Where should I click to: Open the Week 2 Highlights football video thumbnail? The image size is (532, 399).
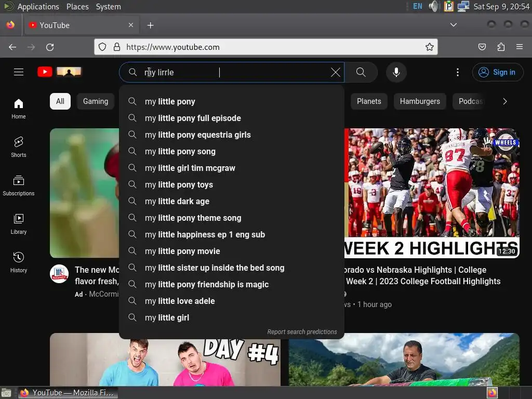tap(432, 193)
